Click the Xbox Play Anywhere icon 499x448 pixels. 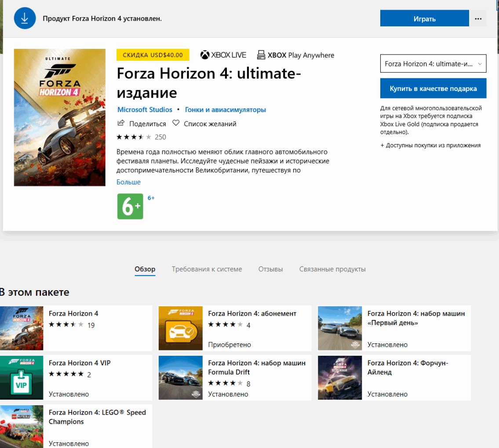(261, 55)
